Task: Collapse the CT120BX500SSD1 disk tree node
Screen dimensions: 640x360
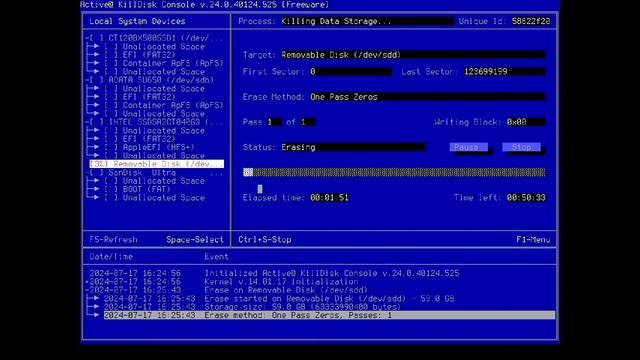Action: (87, 38)
